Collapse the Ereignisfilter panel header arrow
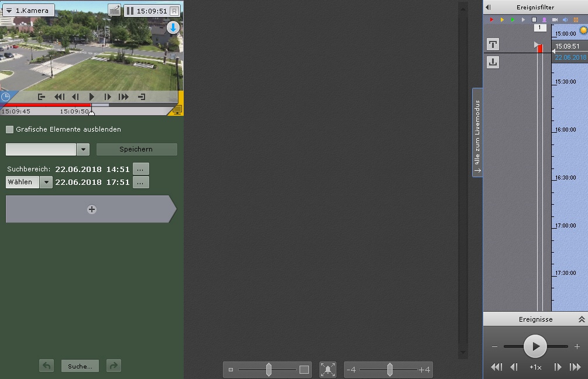This screenshot has height=379, width=588. (489, 7)
